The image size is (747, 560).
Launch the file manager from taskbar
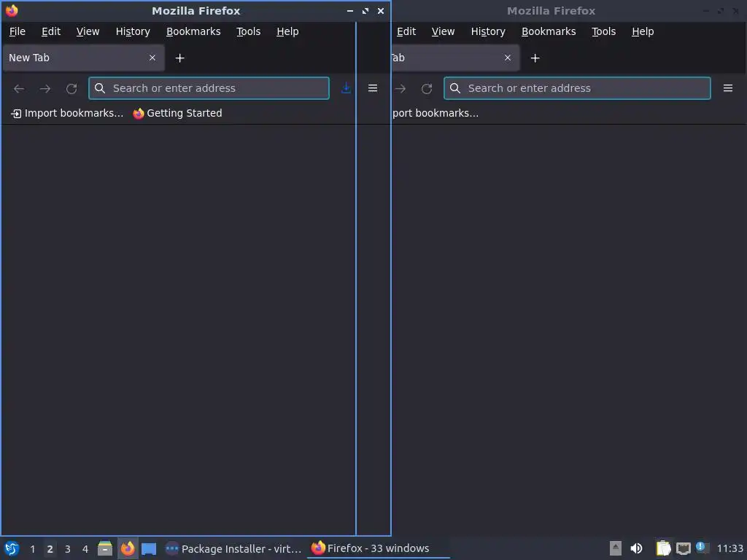[x=105, y=548]
